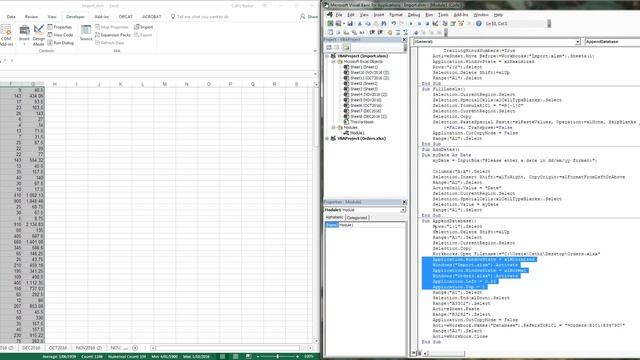Viewport: 640px width, 360px height.
Task: Click the Copy icon in VBA toolbar
Action: 368,24
